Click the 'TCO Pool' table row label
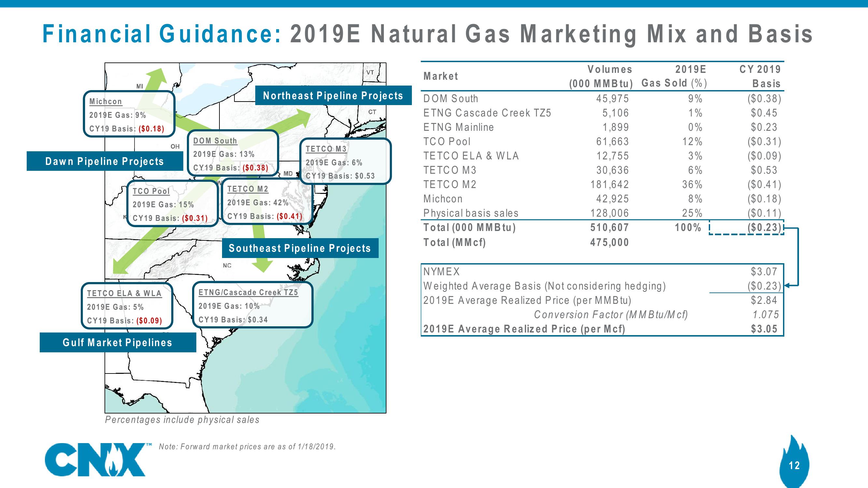Viewport: 868px width, 488px height. pyautogui.click(x=447, y=142)
